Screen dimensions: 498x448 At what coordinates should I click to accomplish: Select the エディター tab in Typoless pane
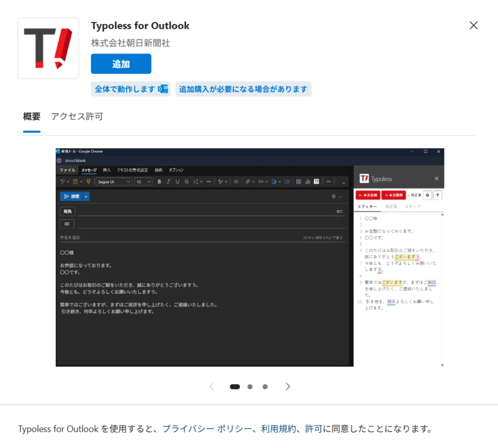pyautogui.click(x=367, y=207)
